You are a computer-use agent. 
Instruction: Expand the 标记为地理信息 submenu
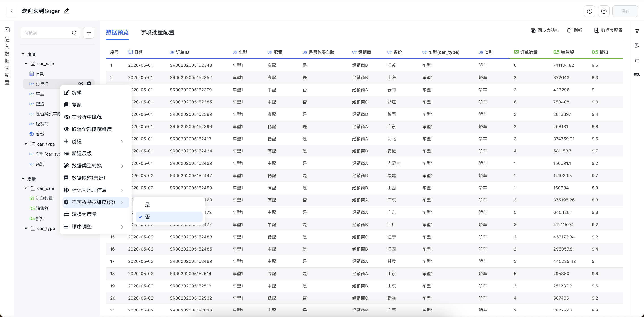tap(96, 190)
